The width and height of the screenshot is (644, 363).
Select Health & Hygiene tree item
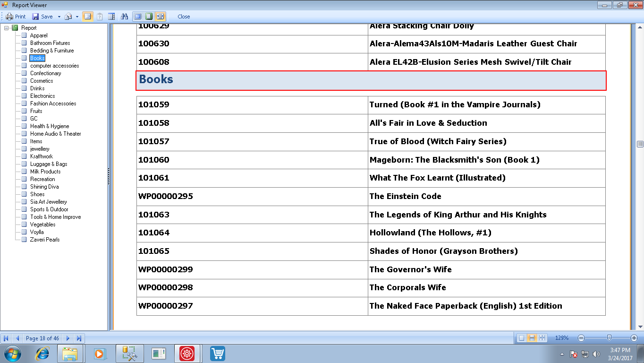[50, 126]
